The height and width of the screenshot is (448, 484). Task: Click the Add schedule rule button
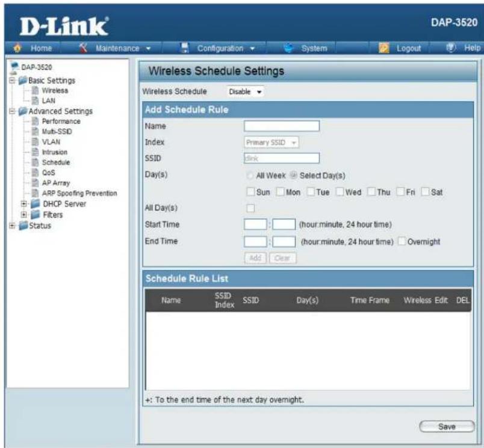point(255,258)
